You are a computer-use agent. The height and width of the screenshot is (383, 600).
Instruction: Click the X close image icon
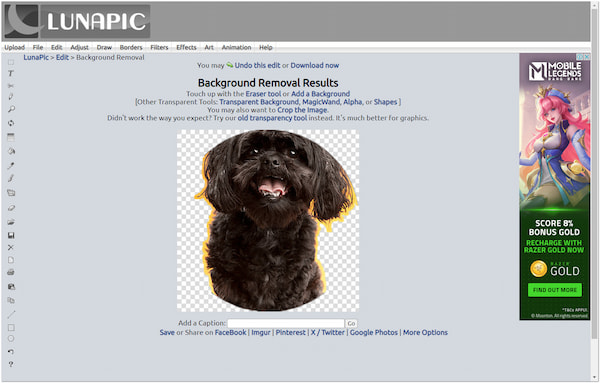click(11, 248)
